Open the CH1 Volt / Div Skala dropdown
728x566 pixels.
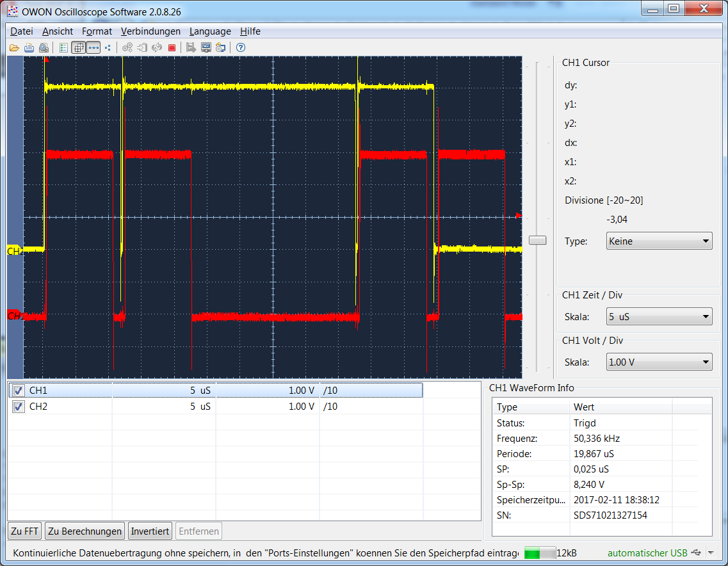point(659,362)
